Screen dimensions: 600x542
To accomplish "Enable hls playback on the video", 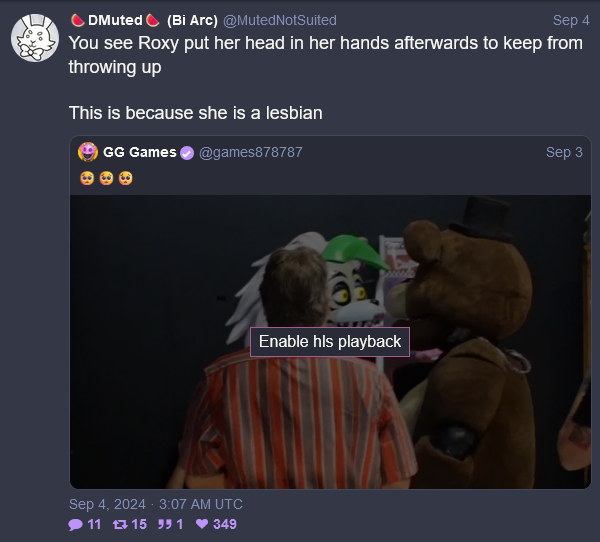I will tap(330, 342).
